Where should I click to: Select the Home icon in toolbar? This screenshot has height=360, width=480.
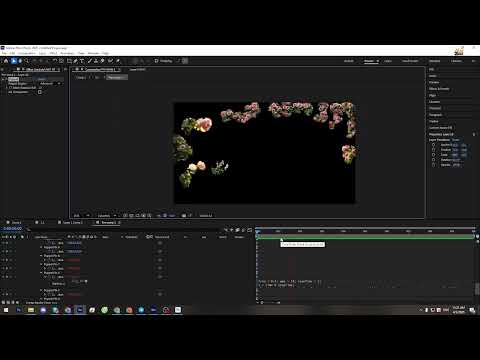[6, 61]
